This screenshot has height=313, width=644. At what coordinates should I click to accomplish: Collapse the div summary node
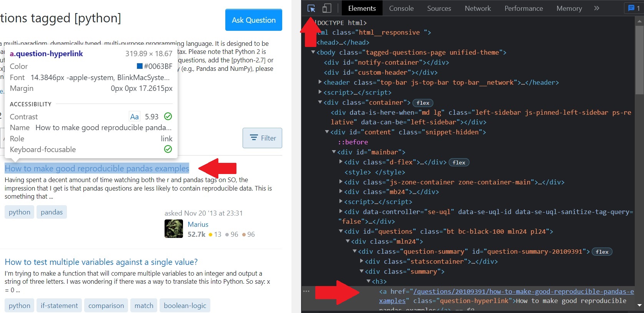[x=361, y=271]
